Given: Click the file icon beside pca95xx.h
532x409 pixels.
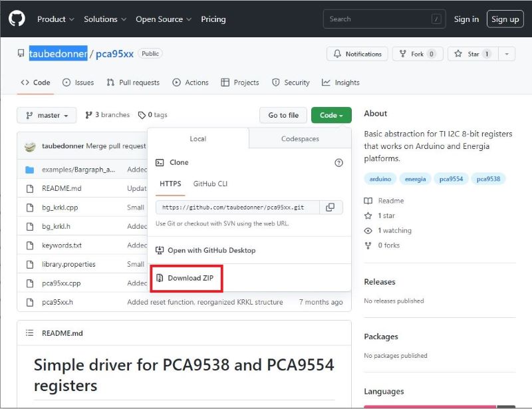Looking at the screenshot, I should pos(30,303).
